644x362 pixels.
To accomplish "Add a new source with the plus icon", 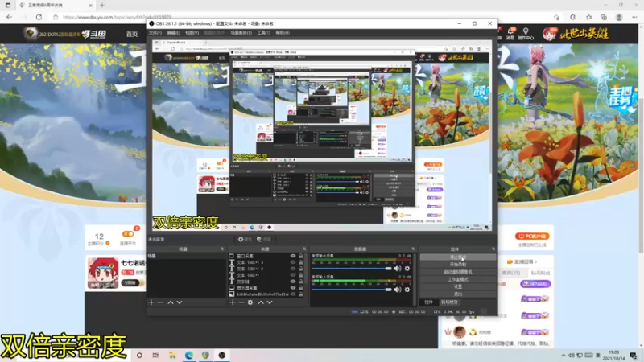I will [x=233, y=302].
